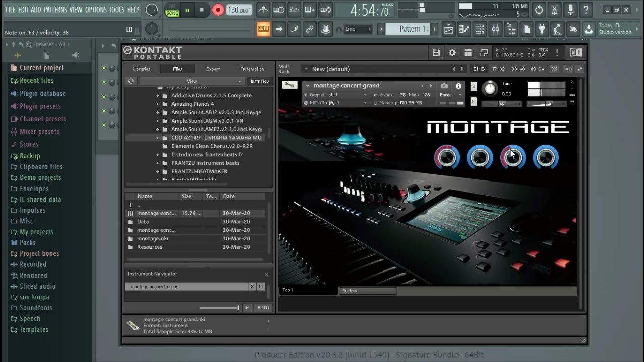Open Kontakt save/load files menu icon
The height and width of the screenshot is (362, 644).
click(x=436, y=52)
